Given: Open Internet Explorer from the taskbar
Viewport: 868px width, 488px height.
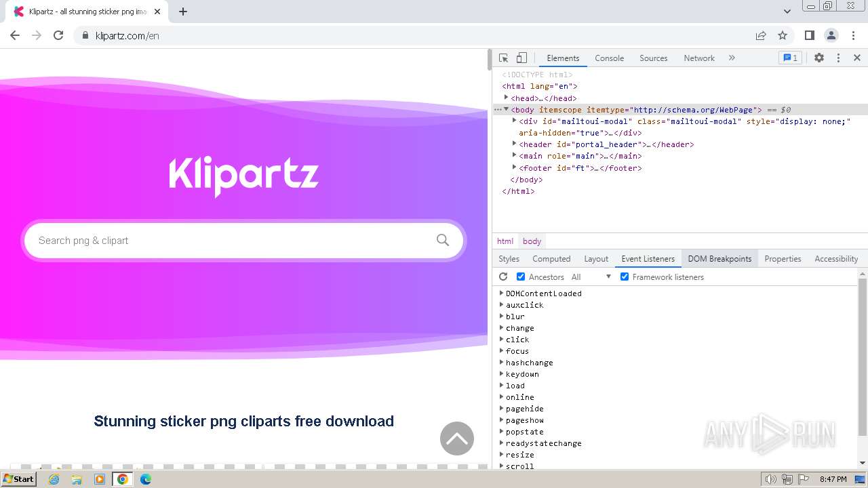Looking at the screenshot, I should pos(54,479).
